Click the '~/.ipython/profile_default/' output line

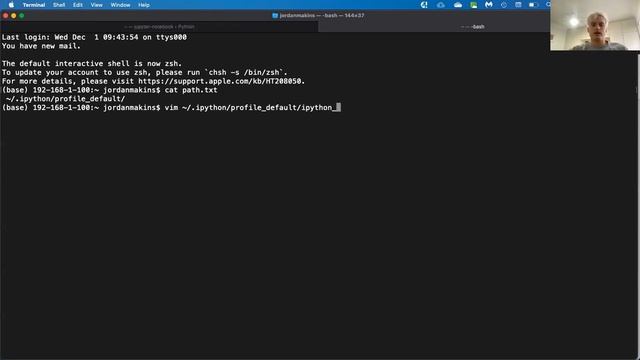point(66,99)
